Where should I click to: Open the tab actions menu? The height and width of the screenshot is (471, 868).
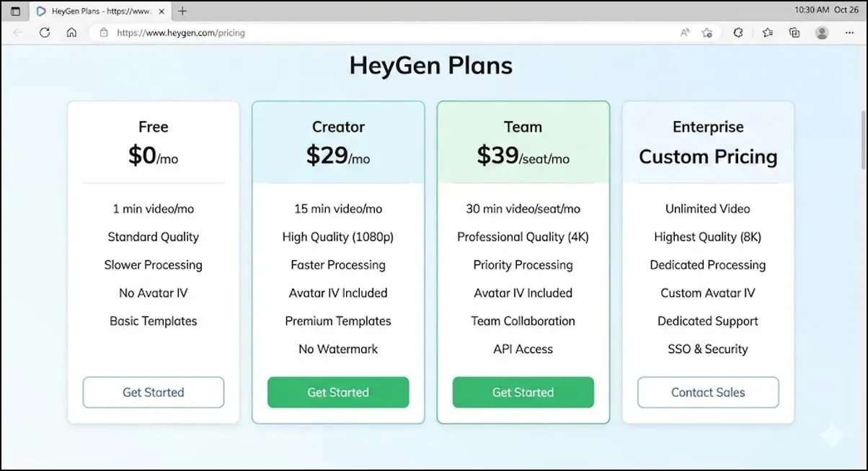pyautogui.click(x=14, y=11)
